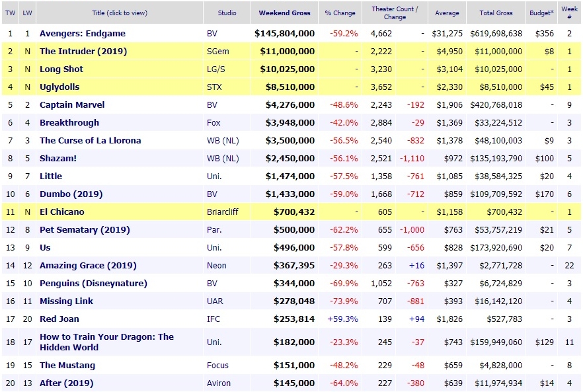Open The Intruder (2019) movie page
Screen dimensions: 583x392
pyautogui.click(x=83, y=52)
